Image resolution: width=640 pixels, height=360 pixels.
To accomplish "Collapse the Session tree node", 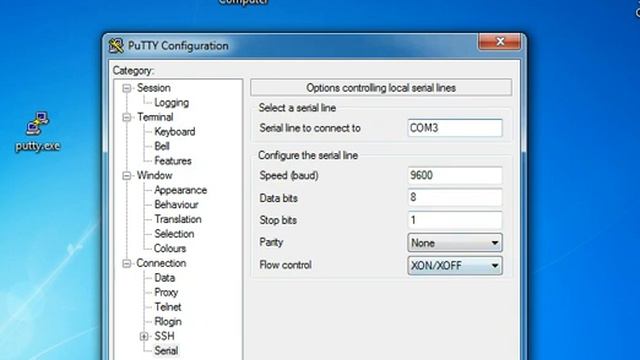I will 127,88.
